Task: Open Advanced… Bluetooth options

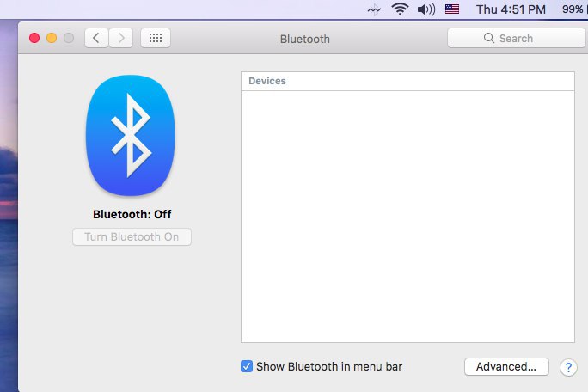Action: pyautogui.click(x=506, y=366)
